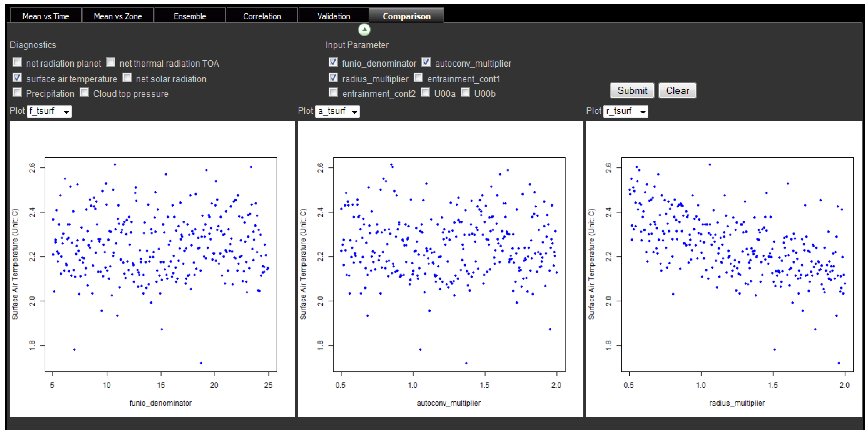
Task: Select entrainment_cont1 parameter checkbox
Action: [418, 78]
